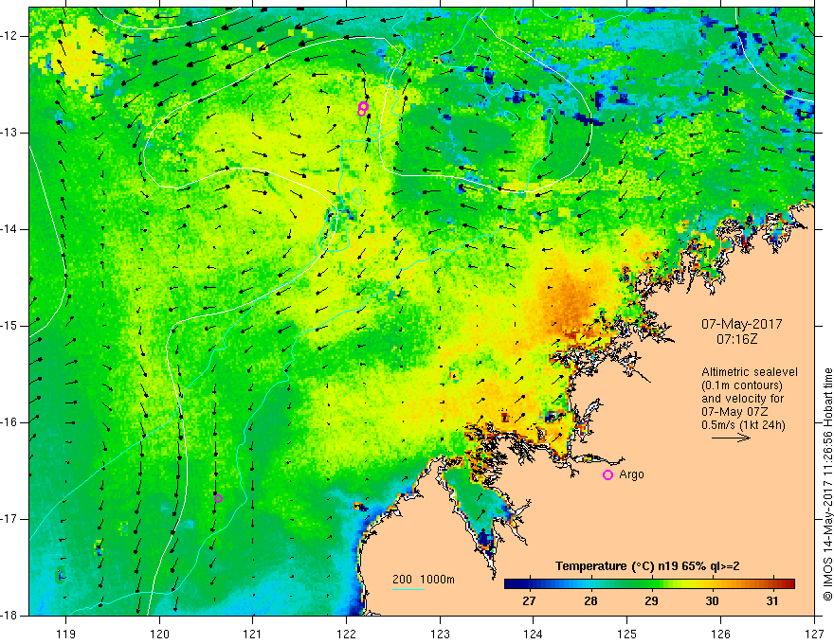This screenshot has height=644, width=834.
Task: Click the "07:16Z" time label
Action: point(736,339)
